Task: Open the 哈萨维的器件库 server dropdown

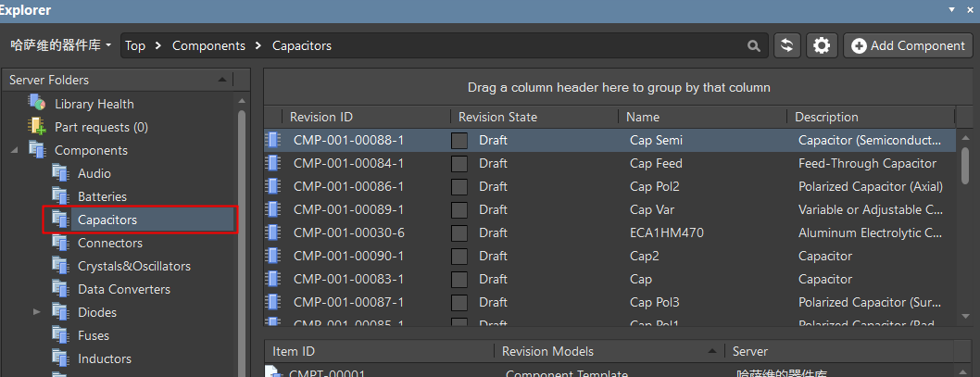Action: (61, 45)
